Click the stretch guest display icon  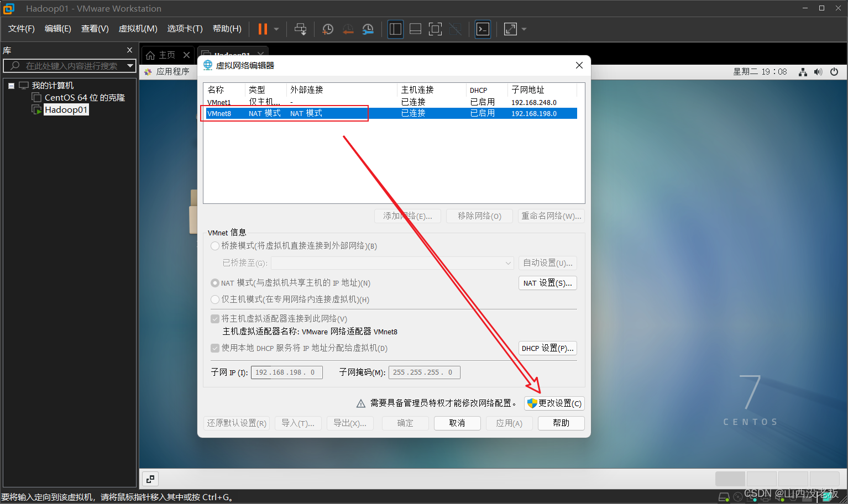click(x=510, y=29)
